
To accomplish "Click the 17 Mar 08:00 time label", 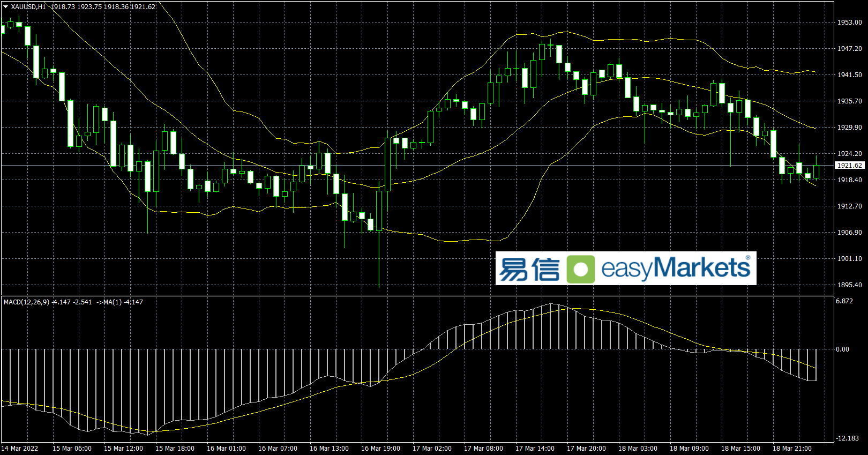I will 483,449.
